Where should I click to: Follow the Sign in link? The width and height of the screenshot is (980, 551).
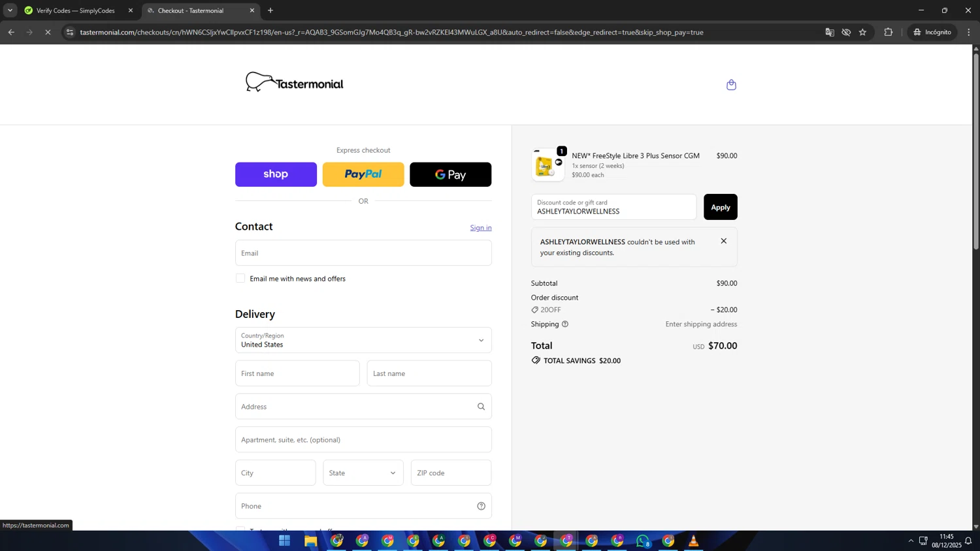(x=481, y=228)
